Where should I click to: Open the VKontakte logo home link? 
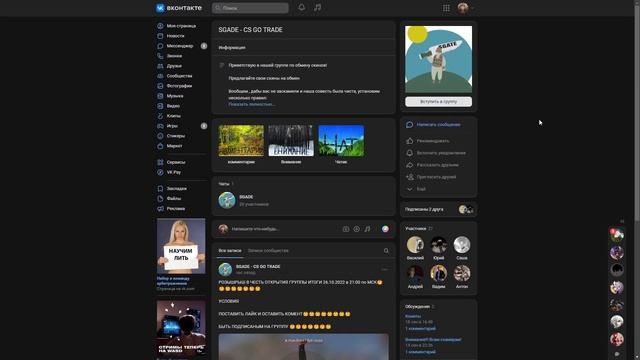click(x=179, y=8)
